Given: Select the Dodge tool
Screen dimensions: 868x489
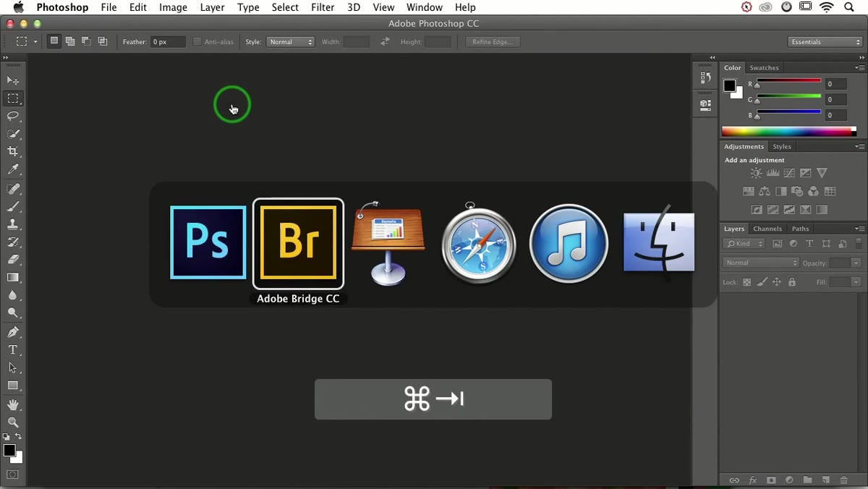Looking at the screenshot, I should 13,313.
